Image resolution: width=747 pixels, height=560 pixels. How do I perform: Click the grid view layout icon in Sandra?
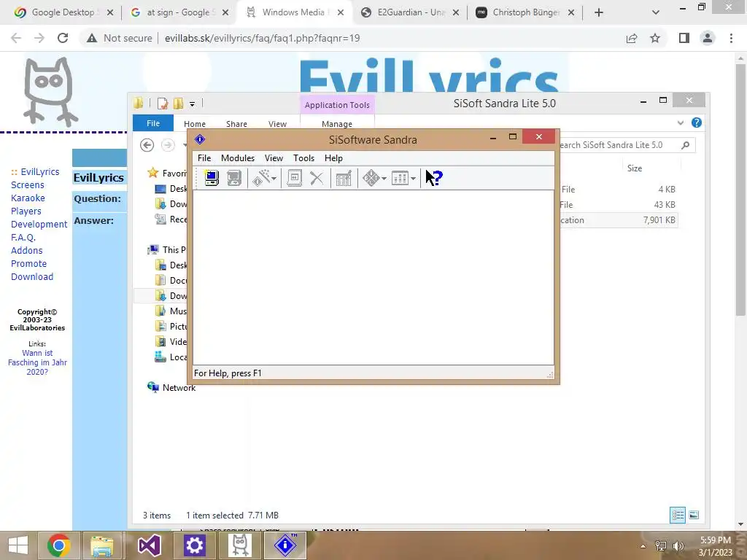tap(400, 178)
